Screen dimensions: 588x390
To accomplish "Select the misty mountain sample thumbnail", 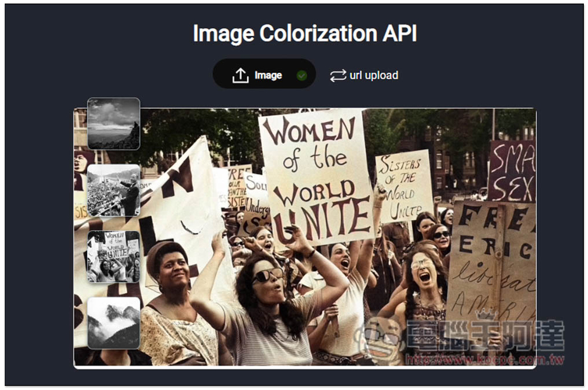I will coord(113,322).
